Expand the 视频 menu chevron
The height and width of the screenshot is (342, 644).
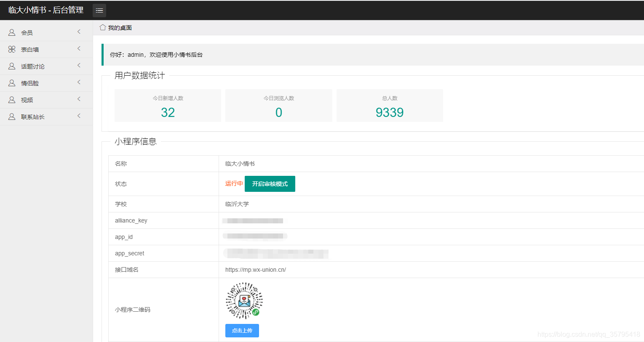[79, 99]
